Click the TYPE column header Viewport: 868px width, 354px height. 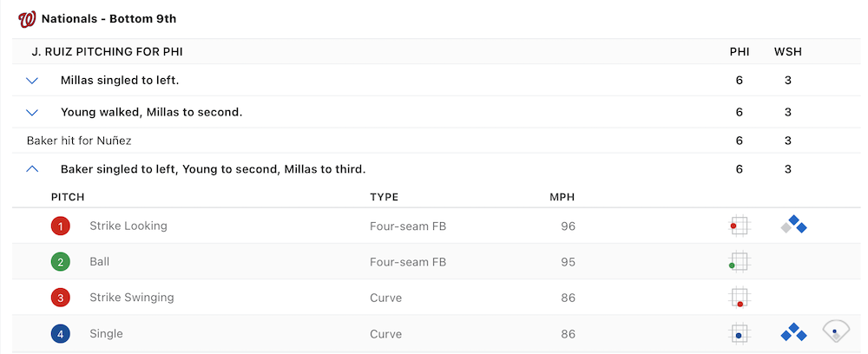pos(384,197)
